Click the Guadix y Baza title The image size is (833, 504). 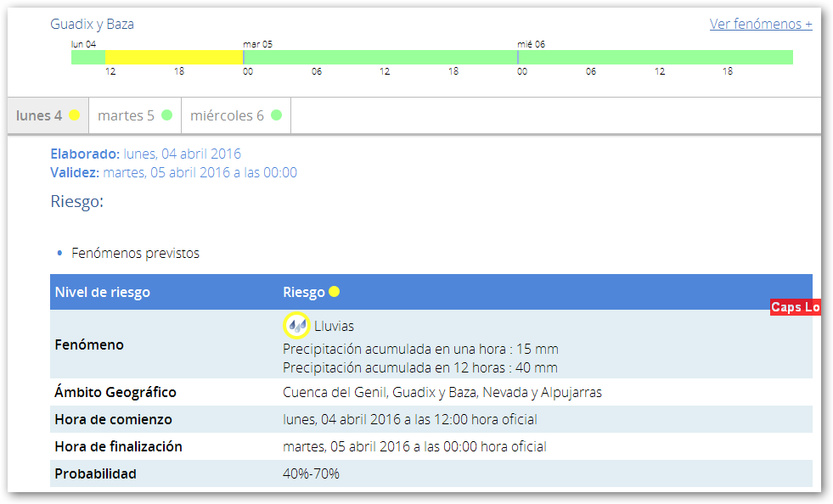pyautogui.click(x=92, y=24)
